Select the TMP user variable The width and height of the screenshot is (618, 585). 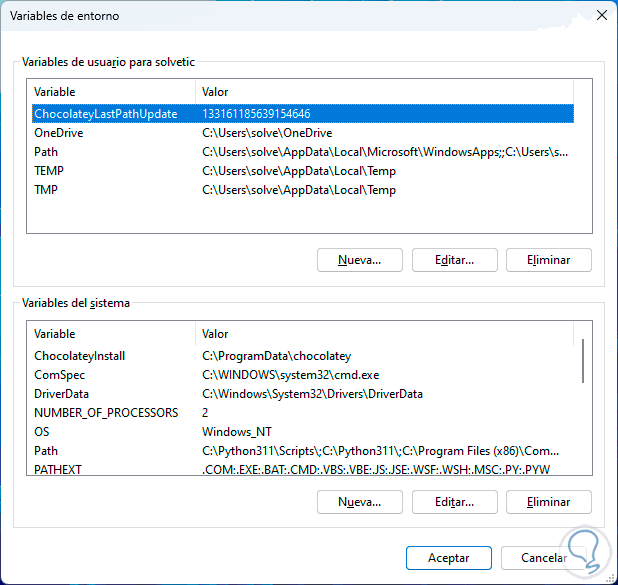pos(47,190)
